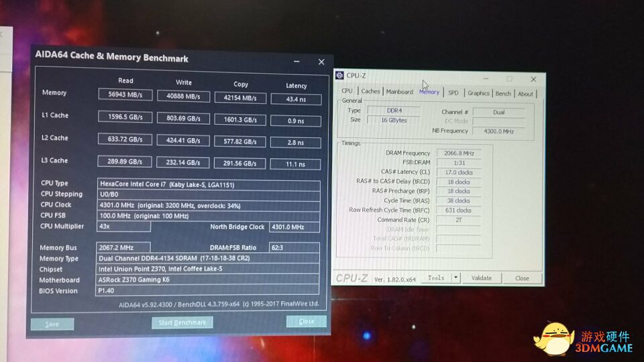Open the Graphics tab in CPU-Z
The image size is (644, 362).
pyautogui.click(x=478, y=93)
